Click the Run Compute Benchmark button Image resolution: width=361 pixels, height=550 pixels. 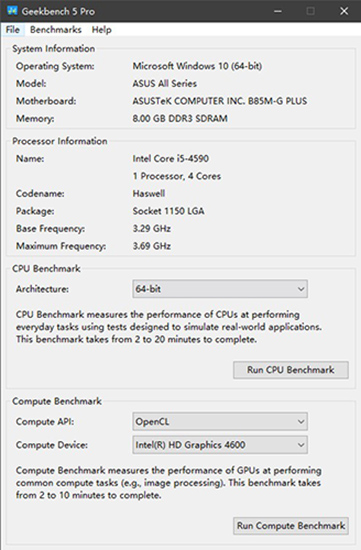291,526
